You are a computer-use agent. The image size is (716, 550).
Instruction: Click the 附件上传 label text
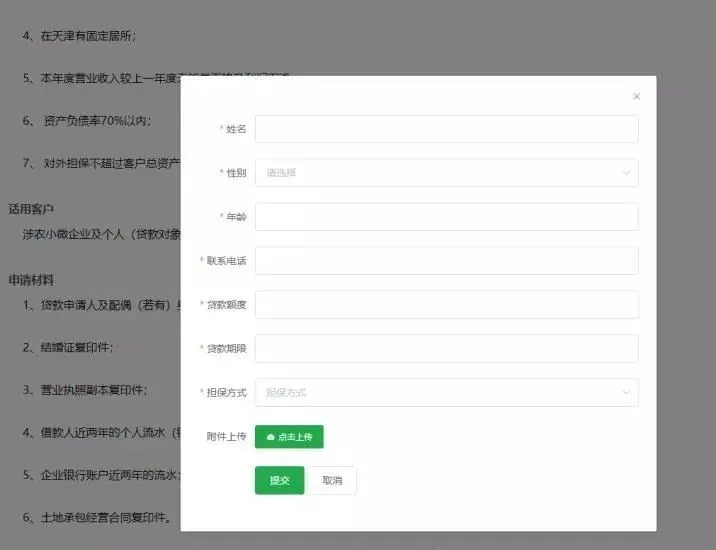point(226,437)
